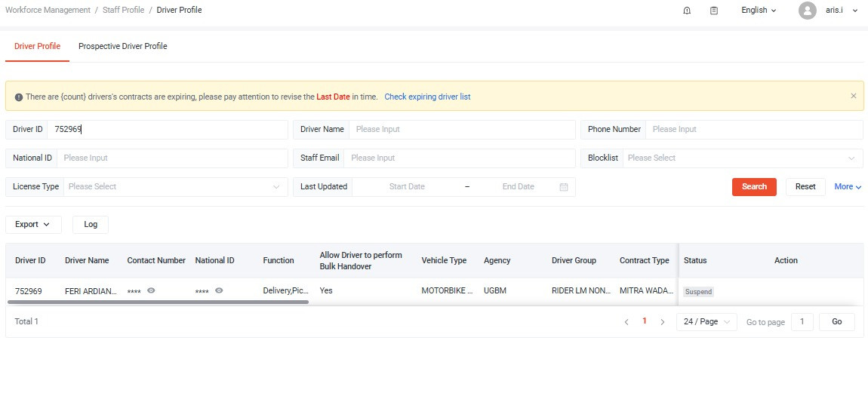Screen dimensions: 868x399
Task: Switch to Prospective Driver Profile tab
Action: point(123,47)
